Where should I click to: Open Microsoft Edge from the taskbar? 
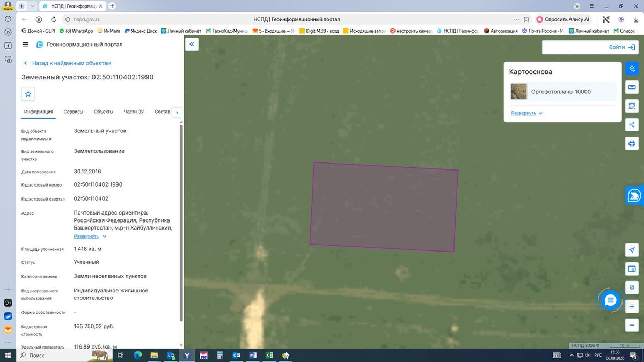137,355
